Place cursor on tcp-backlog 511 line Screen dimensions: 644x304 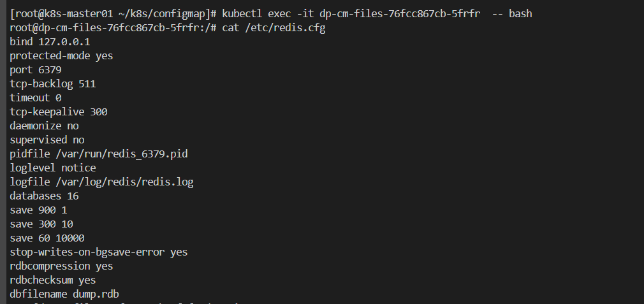(53, 83)
